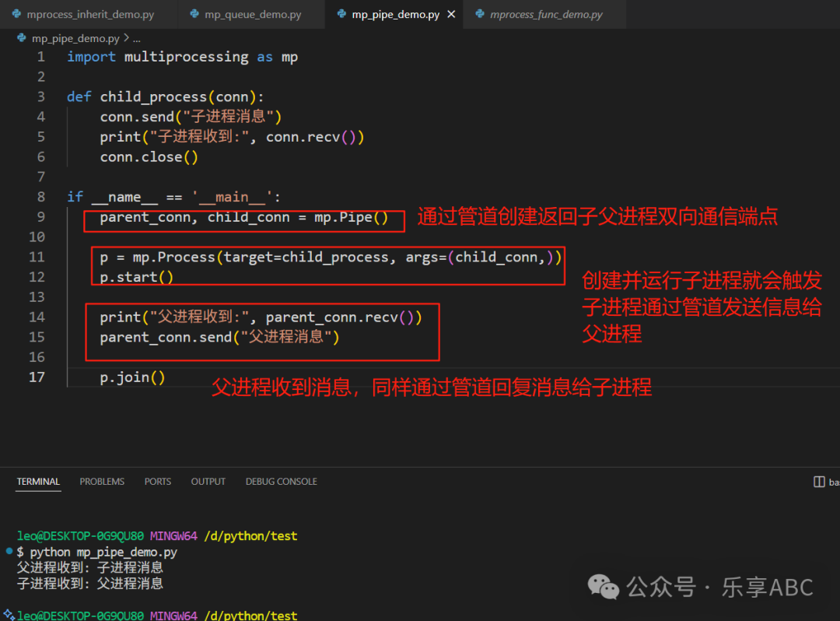Viewport: 840px width, 621px height.
Task: Open the mprocess_func_demo.py tab
Action: click(545, 15)
